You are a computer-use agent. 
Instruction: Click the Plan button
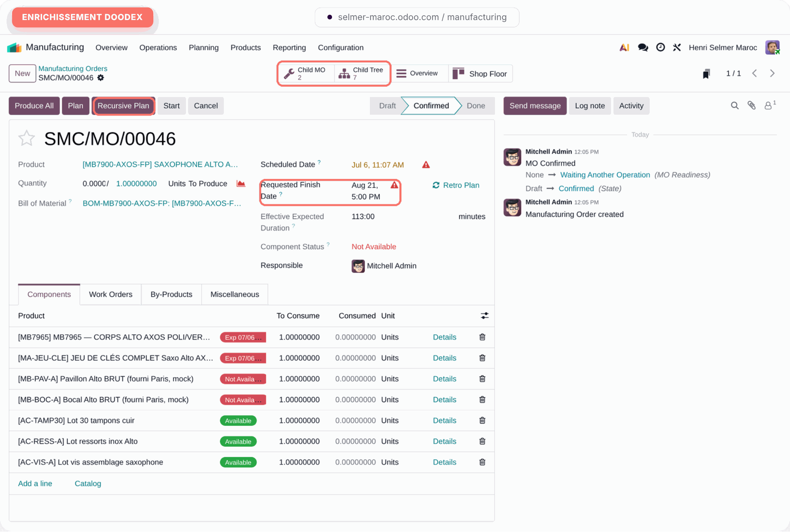[76, 106]
